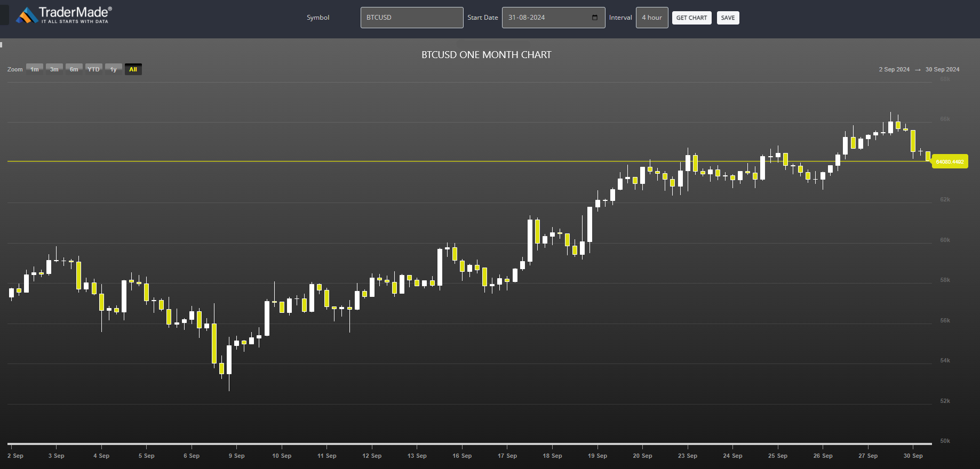Viewport: 980px width, 469px height.
Task: Select the YTD zoom range
Action: click(x=93, y=69)
